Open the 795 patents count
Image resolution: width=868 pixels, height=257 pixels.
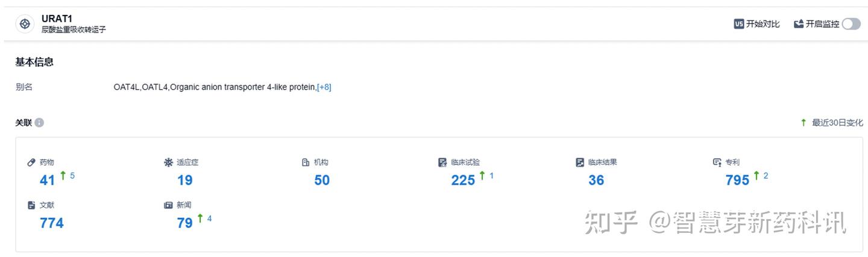pos(737,180)
